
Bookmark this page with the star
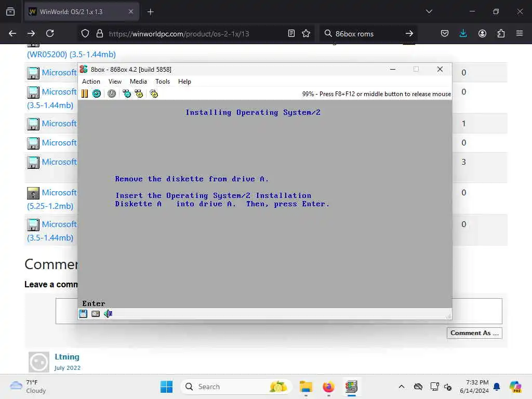tap(307, 34)
